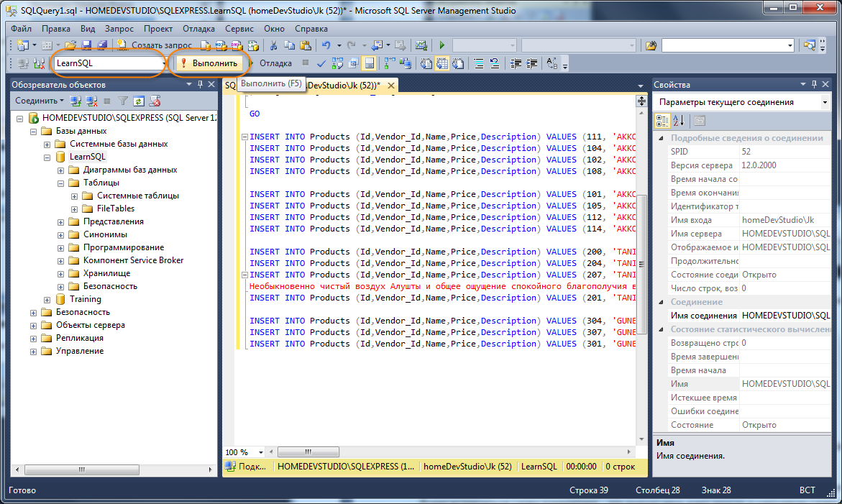
Task: Click the split editor handle above scrollbar
Action: tap(641, 101)
